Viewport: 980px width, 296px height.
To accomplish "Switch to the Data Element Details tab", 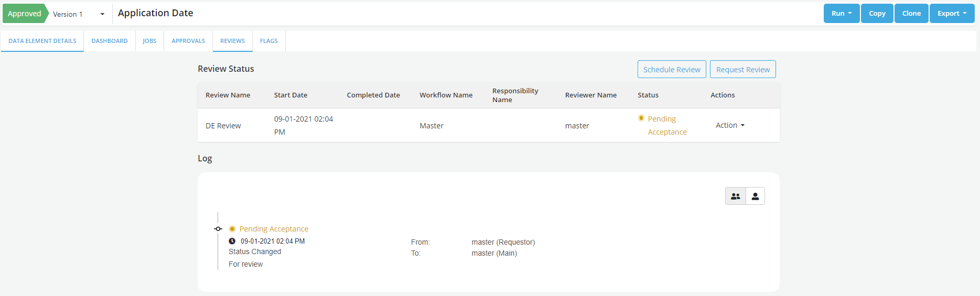I will pyautogui.click(x=42, y=41).
